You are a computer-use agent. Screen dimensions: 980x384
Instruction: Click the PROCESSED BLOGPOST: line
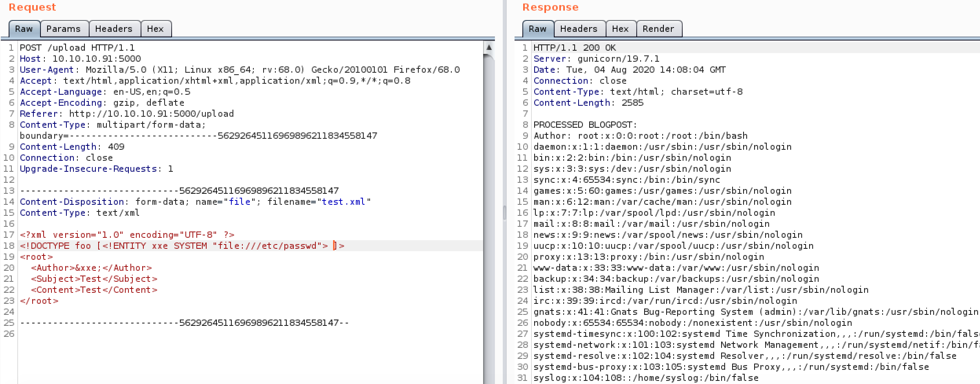coord(585,125)
